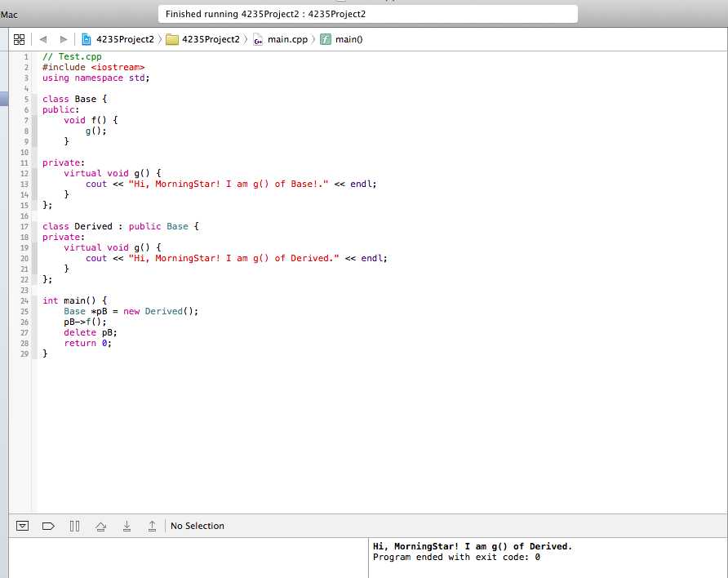
Task: Click the 'g();' call on line 8
Action: [x=96, y=131]
